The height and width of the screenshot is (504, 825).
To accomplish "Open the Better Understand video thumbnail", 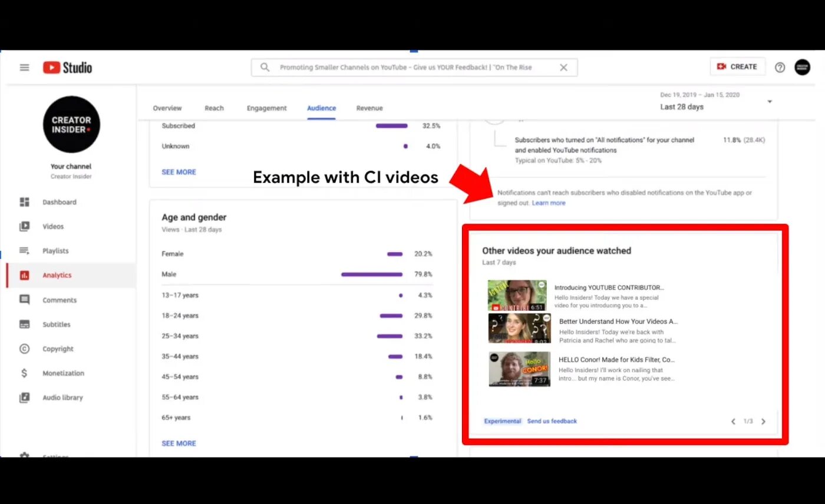I will [x=520, y=328].
